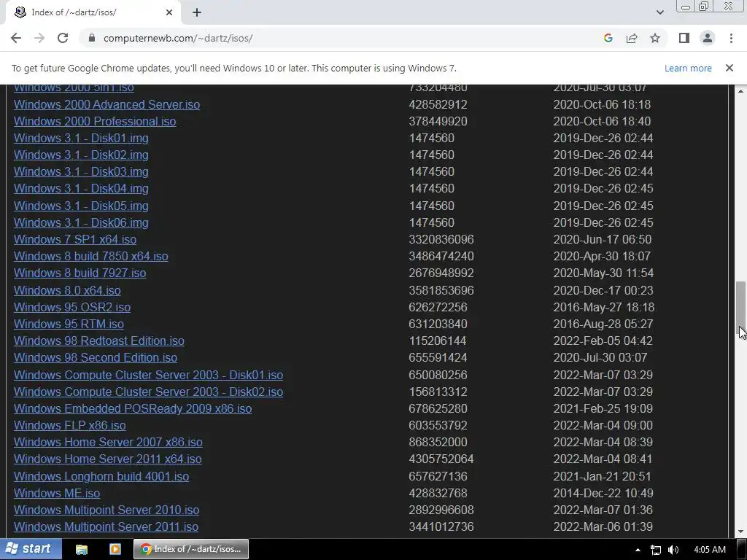Screen dimensions: 747x560
Task: Download Windows 3.1 - Disk02.img
Action: click(x=81, y=155)
